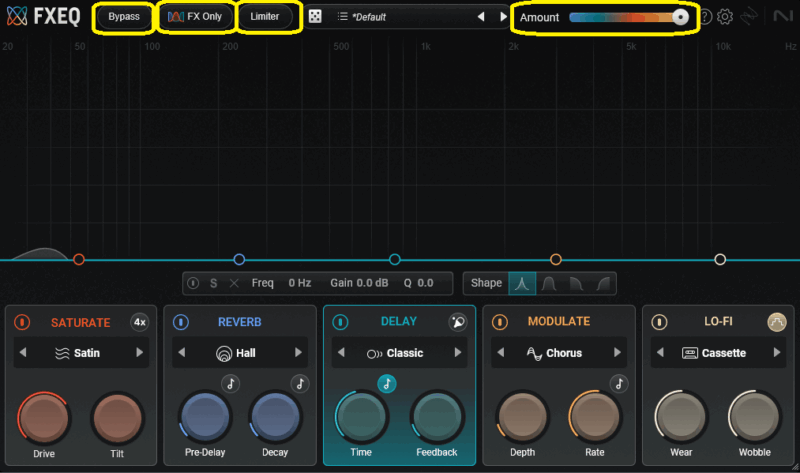
Task: Disable the Modulate module power button
Action: 500,322
